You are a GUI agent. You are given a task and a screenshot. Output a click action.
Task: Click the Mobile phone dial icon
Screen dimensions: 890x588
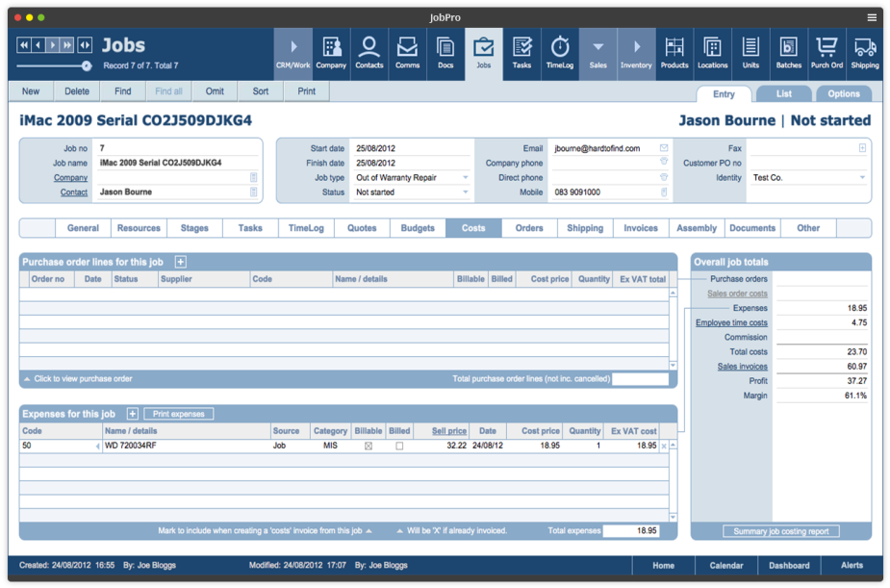[664, 192]
